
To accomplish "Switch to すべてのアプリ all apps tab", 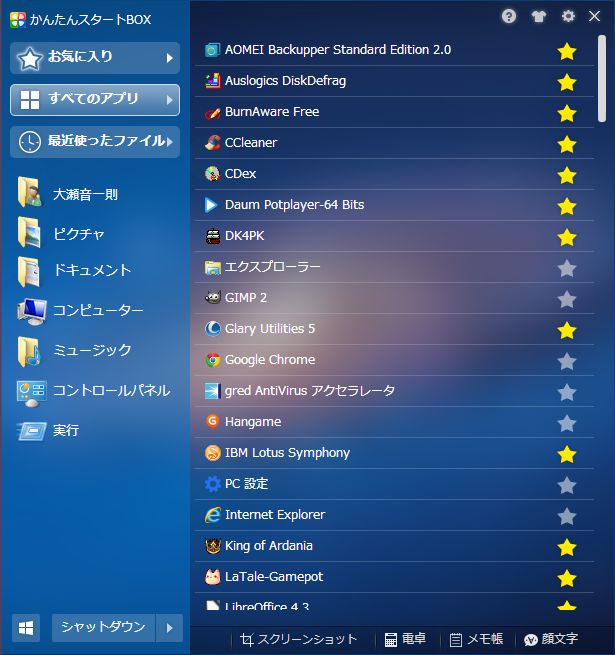I will (x=95, y=100).
